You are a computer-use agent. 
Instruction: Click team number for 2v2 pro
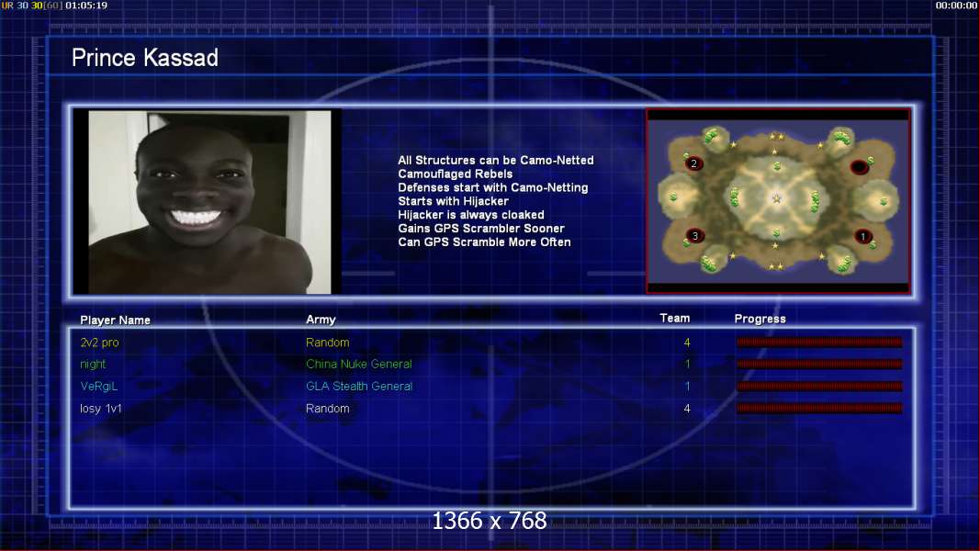[x=687, y=343]
